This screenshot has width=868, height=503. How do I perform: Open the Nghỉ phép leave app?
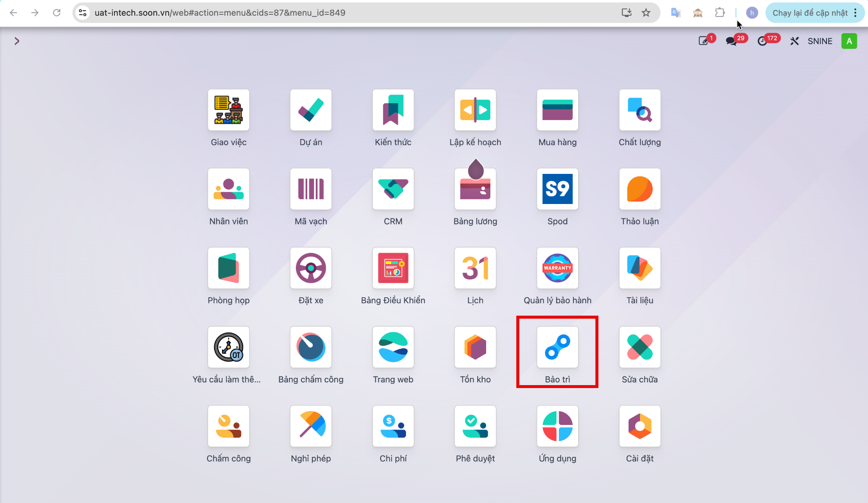point(311,426)
